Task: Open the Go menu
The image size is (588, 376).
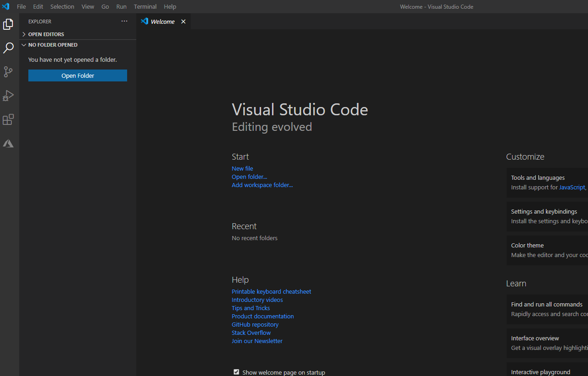Action: (x=105, y=6)
